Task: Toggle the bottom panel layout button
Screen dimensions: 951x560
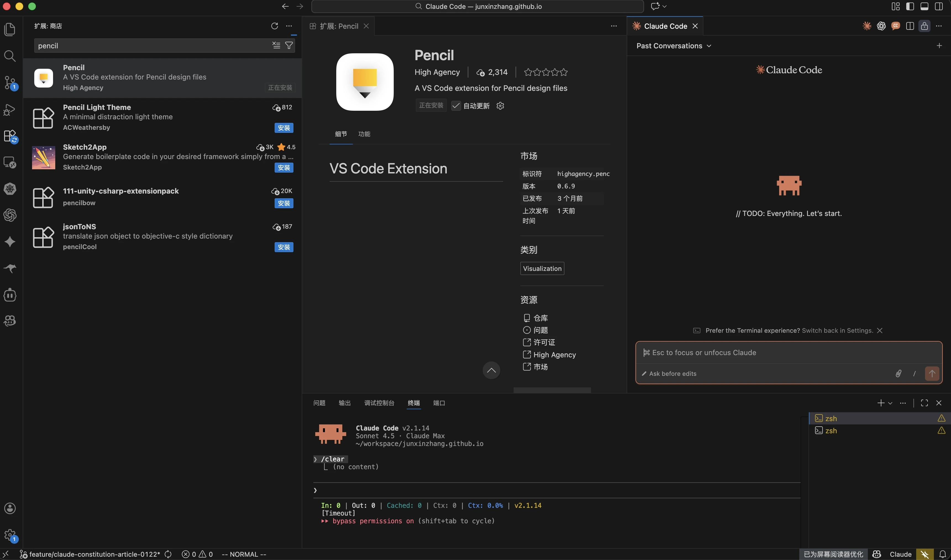Action: (924, 6)
